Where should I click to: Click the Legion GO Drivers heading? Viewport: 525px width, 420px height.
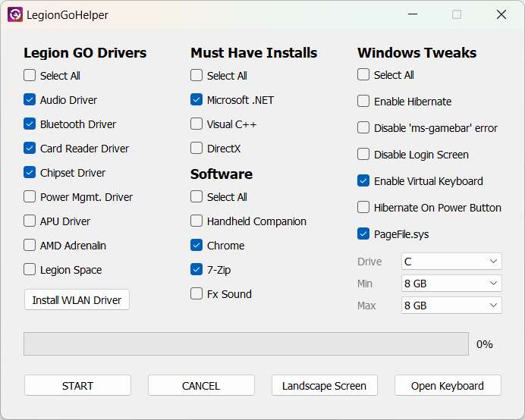pyautogui.click(x=85, y=53)
